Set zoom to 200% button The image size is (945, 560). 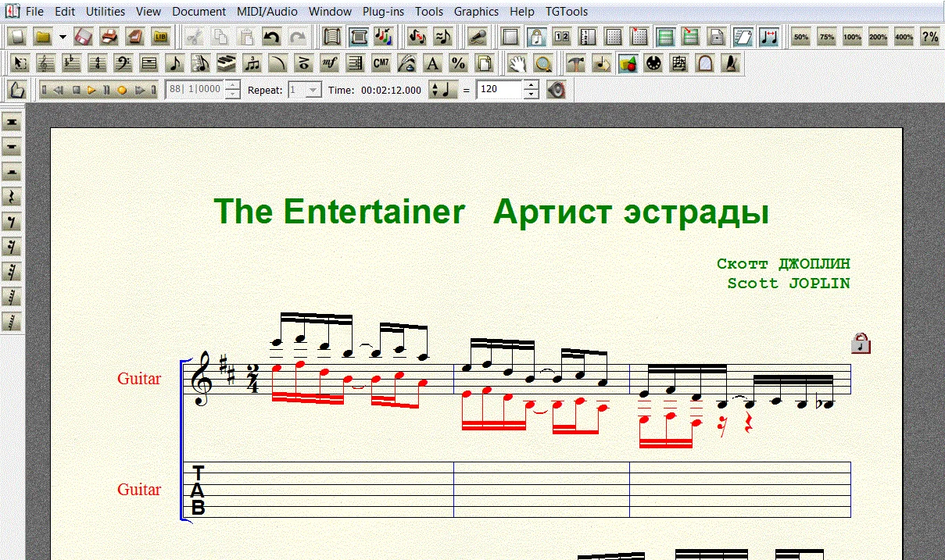tap(878, 37)
